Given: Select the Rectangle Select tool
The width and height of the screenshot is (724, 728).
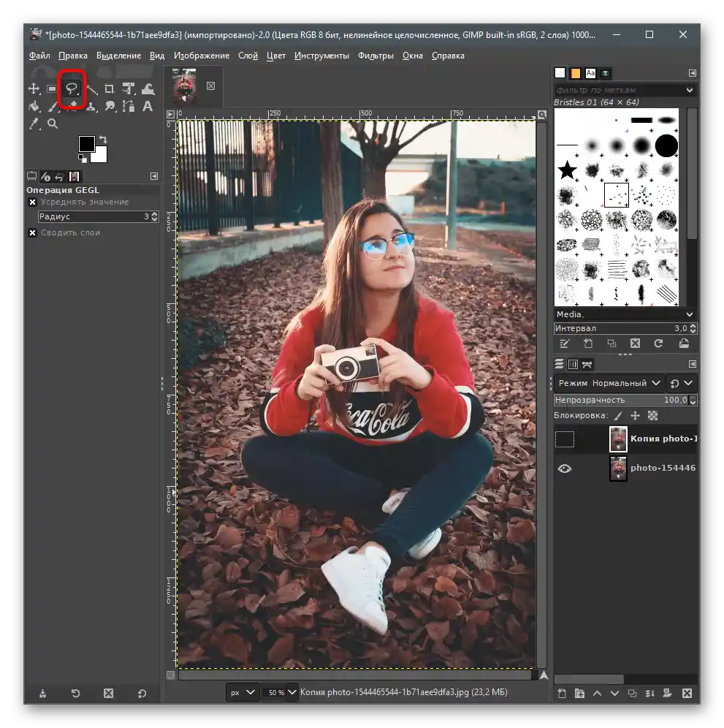Looking at the screenshot, I should coord(52,88).
